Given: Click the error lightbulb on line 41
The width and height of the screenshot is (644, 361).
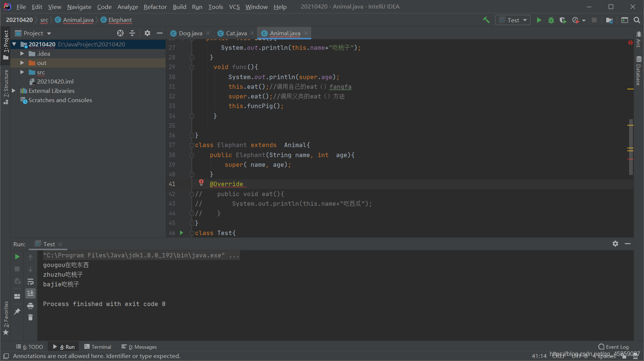Looking at the screenshot, I should coord(201,182).
